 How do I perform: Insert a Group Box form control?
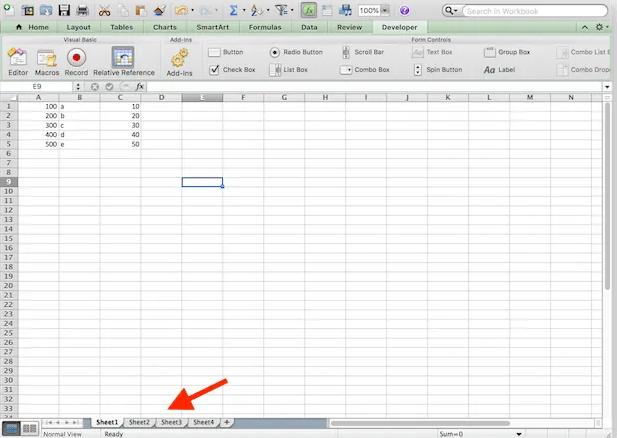(507, 52)
